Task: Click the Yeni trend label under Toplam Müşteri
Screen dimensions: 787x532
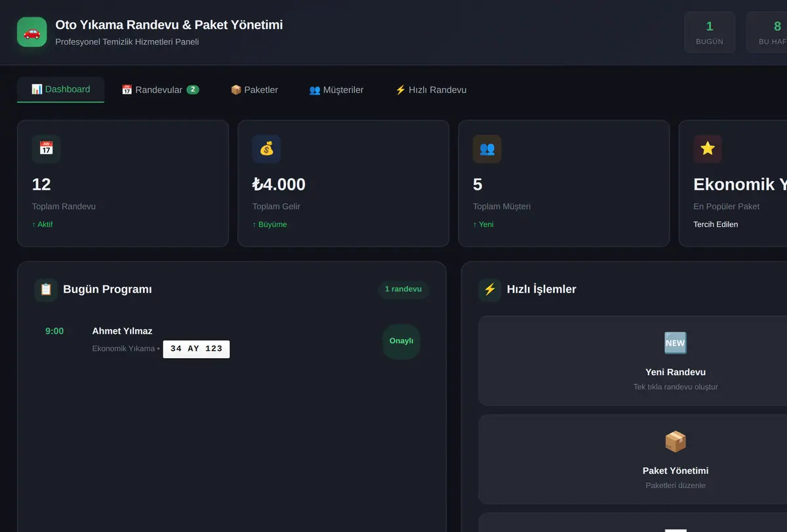Action: pyautogui.click(x=483, y=224)
